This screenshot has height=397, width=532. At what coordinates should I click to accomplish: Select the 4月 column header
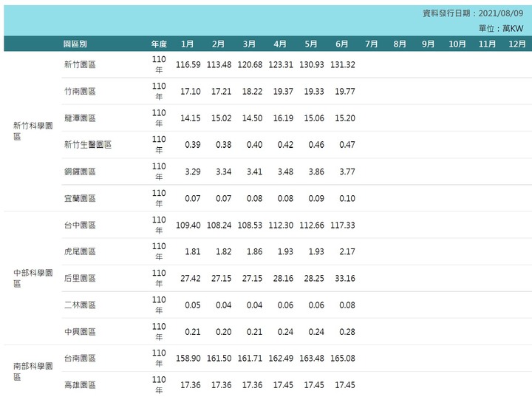[280, 44]
